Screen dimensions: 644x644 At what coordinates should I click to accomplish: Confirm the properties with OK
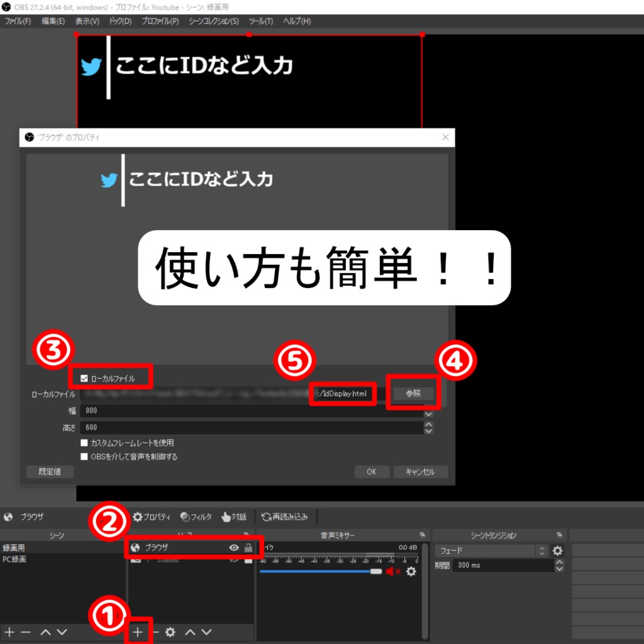point(372,472)
